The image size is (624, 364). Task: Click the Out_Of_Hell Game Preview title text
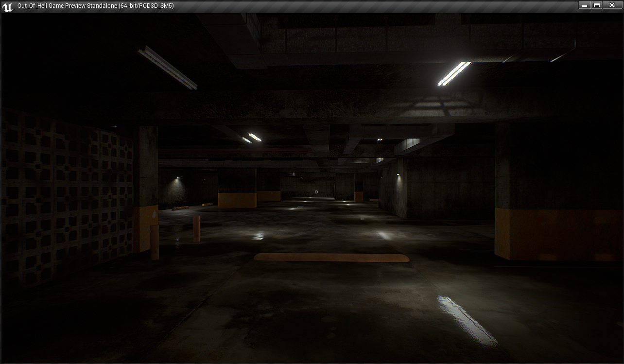tap(95, 6)
